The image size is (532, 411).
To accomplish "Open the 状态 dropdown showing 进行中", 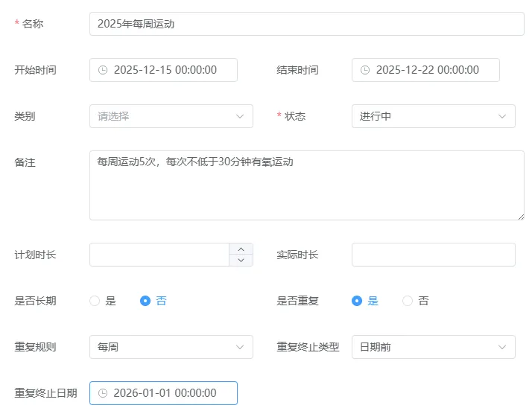I will coord(433,116).
